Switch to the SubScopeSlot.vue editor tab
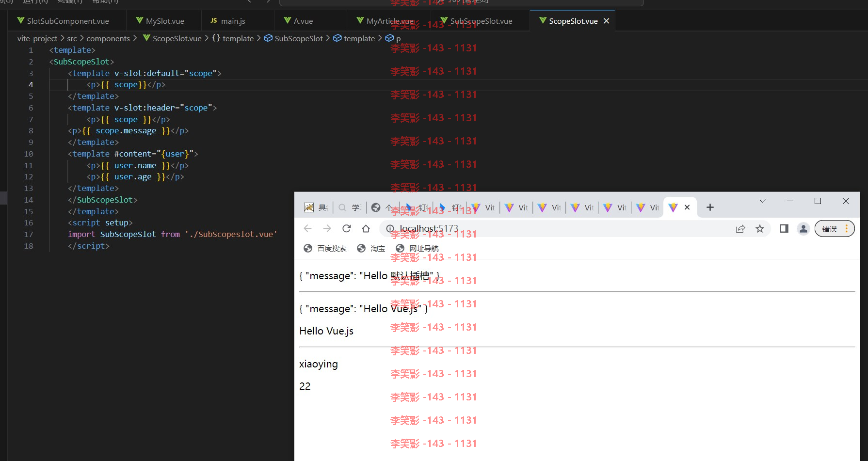 [477, 21]
